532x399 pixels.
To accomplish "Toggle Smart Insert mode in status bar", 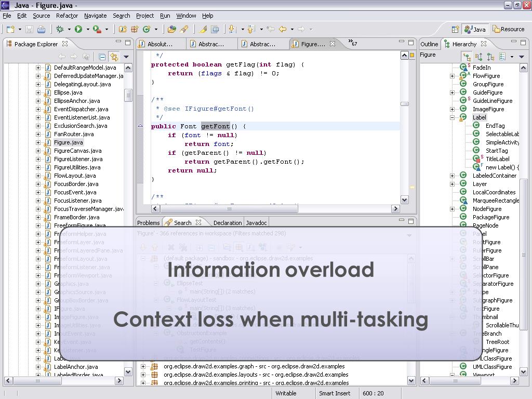I will (x=335, y=393).
